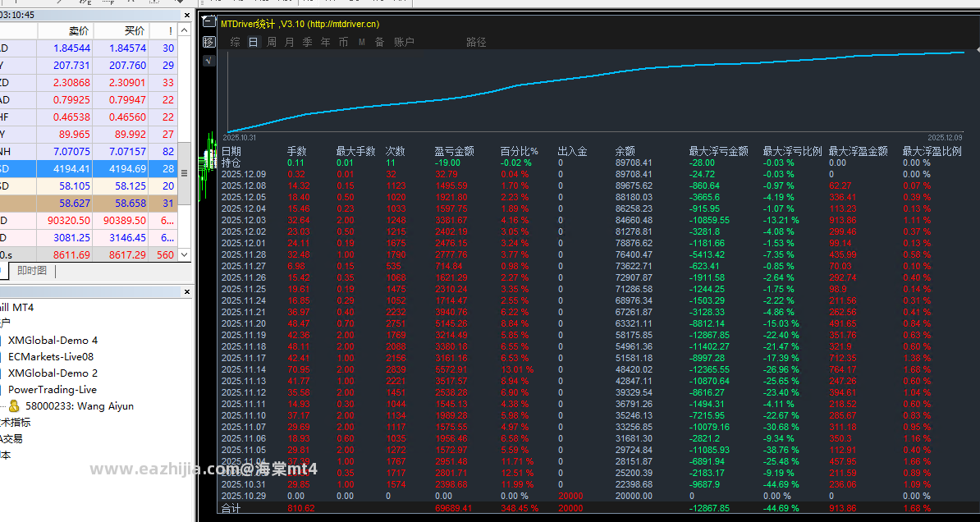Select the ECMarkets-Live08 server in navigator
Viewport: 980px width, 522px height.
click(x=51, y=356)
